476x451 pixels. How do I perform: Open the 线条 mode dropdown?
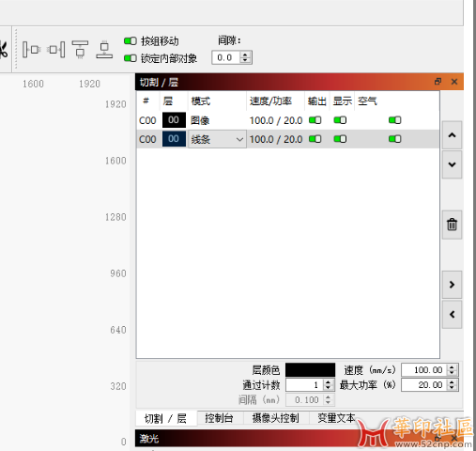point(217,139)
